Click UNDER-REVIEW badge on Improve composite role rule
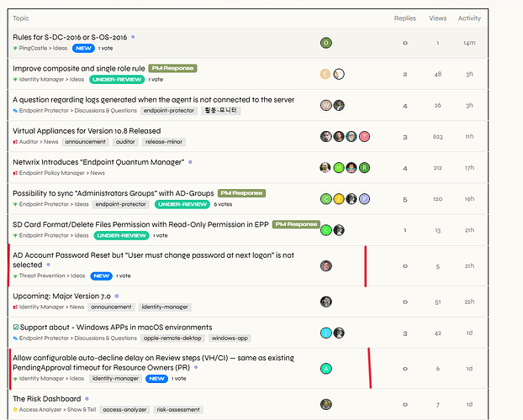 point(117,80)
